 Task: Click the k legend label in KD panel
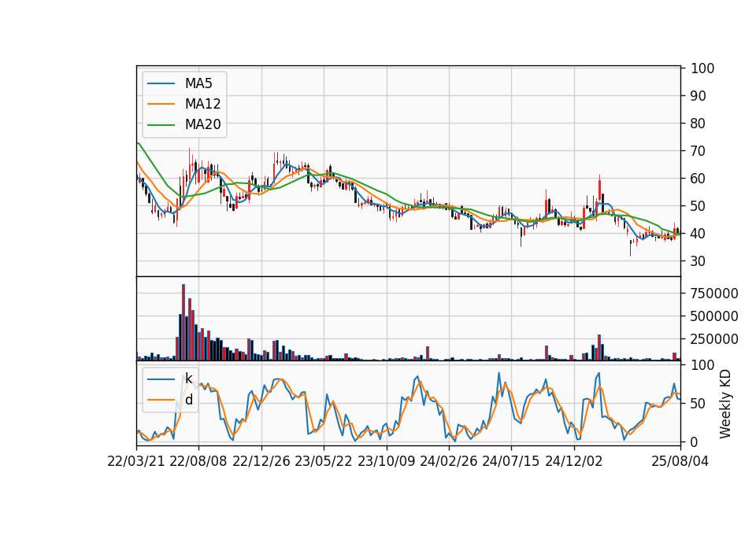pos(188,379)
